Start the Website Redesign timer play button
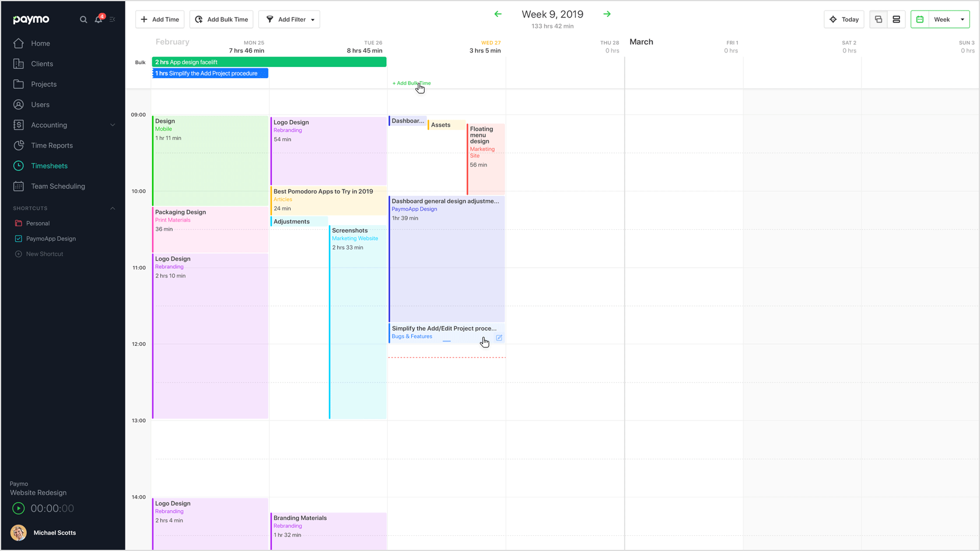 click(x=17, y=508)
